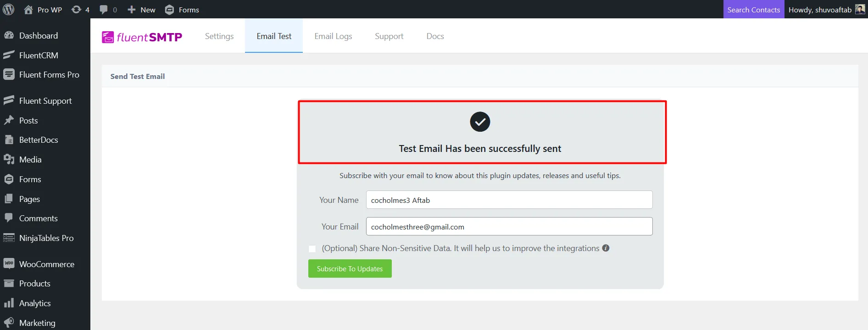868x330 pixels.
Task: Click the Subscribe To Updates button
Action: click(x=350, y=268)
